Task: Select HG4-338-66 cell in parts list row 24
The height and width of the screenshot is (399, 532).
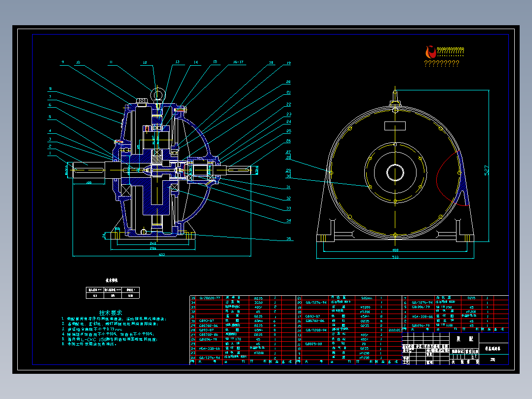Action: tap(210, 349)
